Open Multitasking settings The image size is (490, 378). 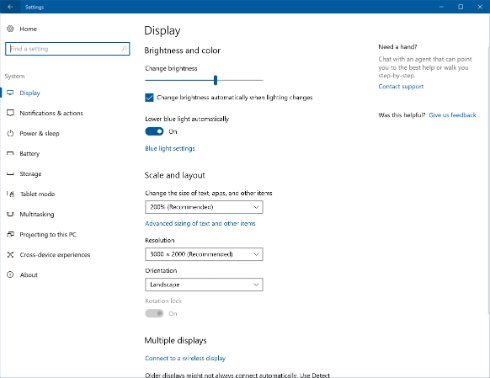tap(37, 214)
